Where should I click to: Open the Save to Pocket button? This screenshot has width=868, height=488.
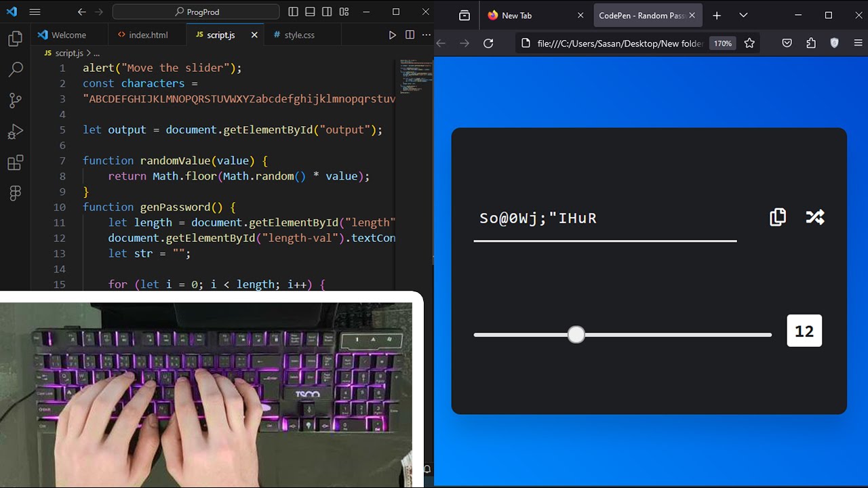coord(787,43)
